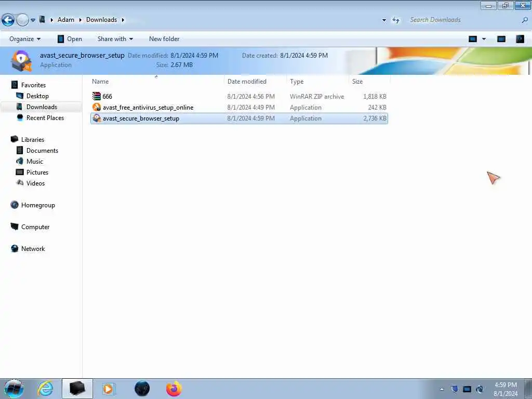The height and width of the screenshot is (399, 532).
Task: Create a New folder
Action: pyautogui.click(x=164, y=39)
